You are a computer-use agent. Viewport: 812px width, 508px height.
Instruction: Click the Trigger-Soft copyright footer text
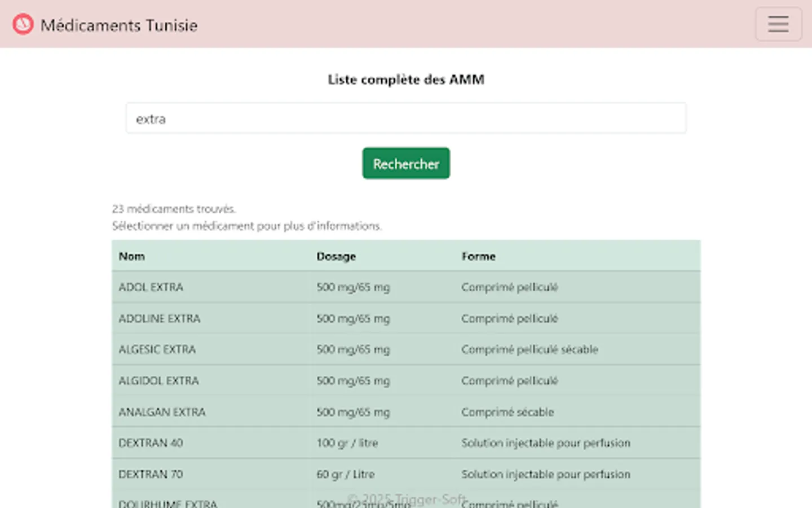pyautogui.click(x=408, y=498)
